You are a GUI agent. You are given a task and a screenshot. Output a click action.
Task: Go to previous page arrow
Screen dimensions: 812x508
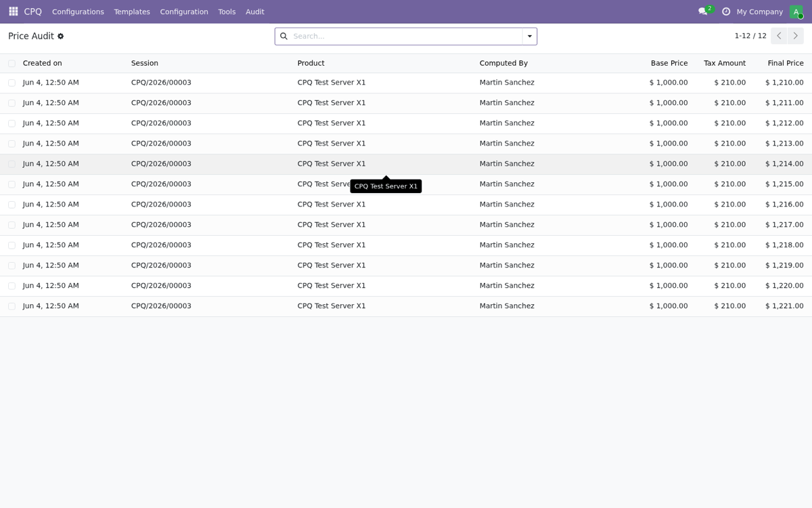(779, 36)
